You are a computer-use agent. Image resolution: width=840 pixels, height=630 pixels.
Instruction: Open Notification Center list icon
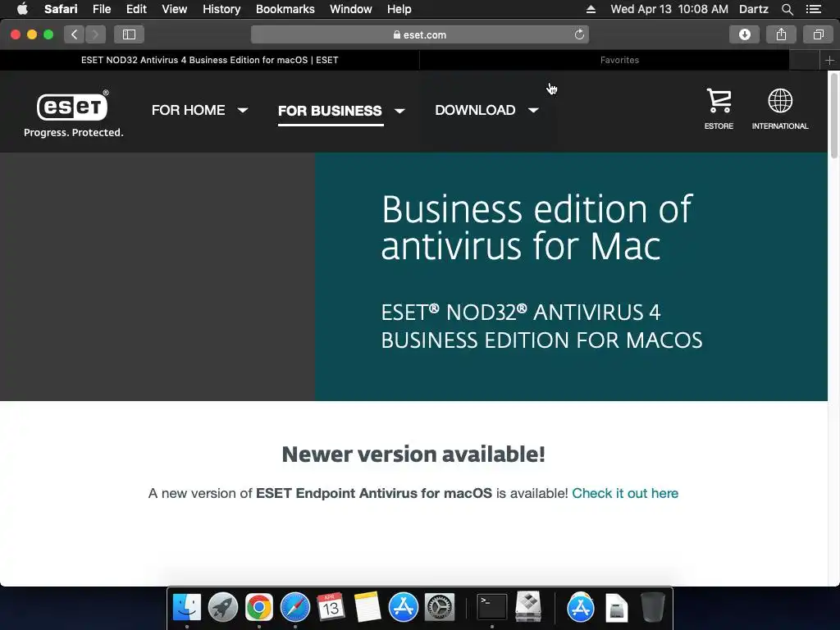point(814,9)
